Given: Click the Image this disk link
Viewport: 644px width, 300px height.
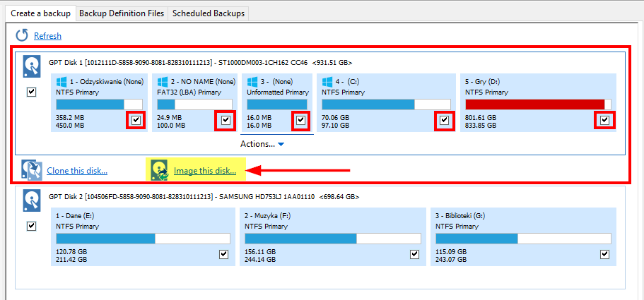Looking at the screenshot, I should point(205,170).
